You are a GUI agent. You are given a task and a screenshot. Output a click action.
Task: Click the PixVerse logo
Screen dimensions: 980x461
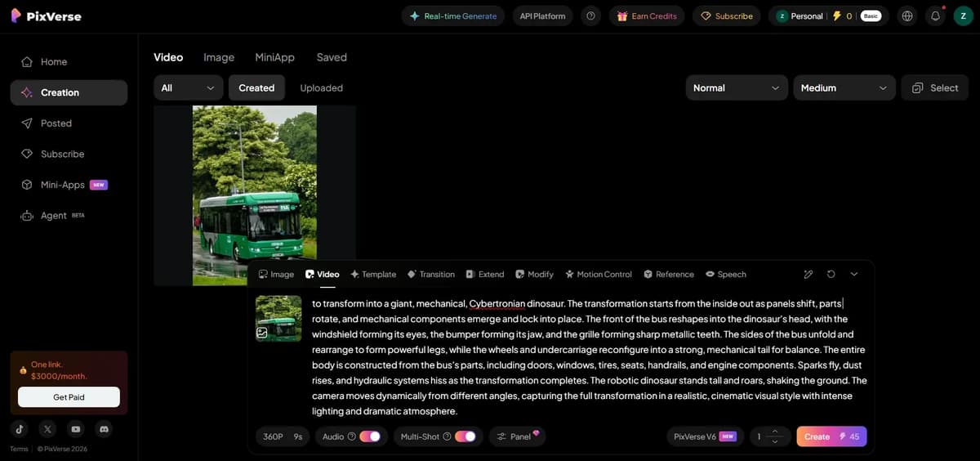(x=46, y=16)
